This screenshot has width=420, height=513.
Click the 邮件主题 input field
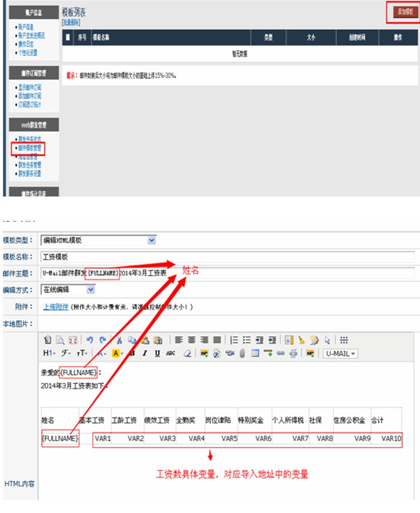(227, 273)
